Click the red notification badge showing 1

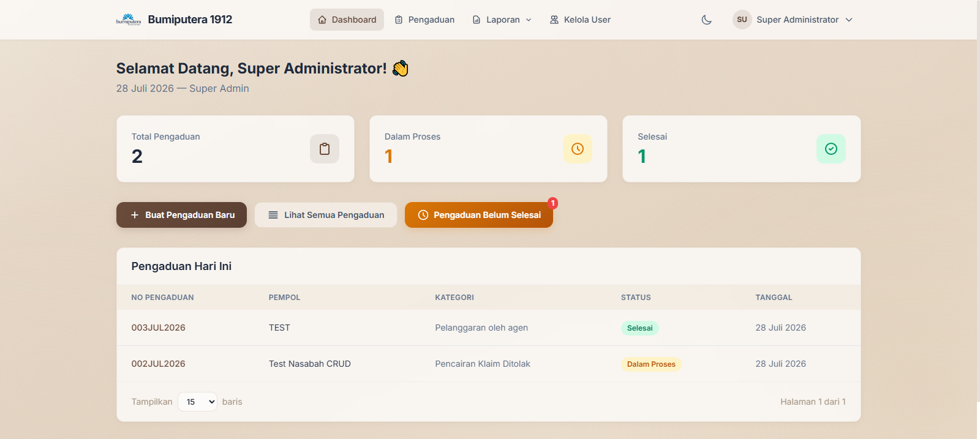pos(552,203)
